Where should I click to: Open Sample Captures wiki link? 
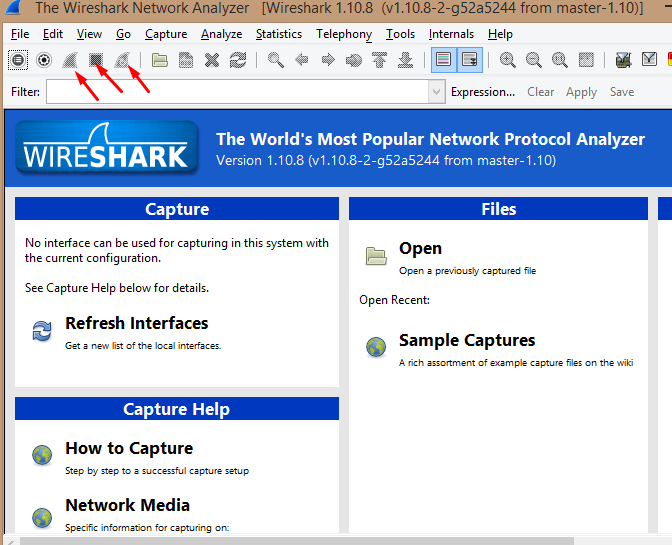tap(467, 340)
